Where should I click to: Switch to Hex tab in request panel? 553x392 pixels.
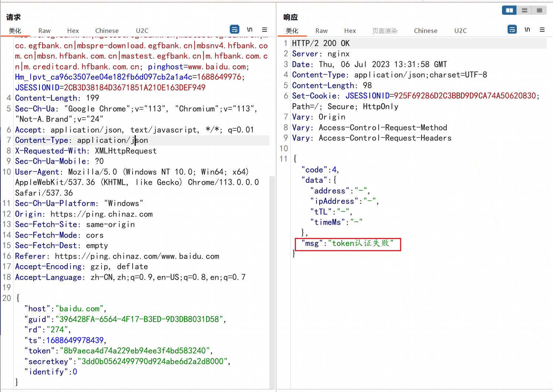point(73,31)
